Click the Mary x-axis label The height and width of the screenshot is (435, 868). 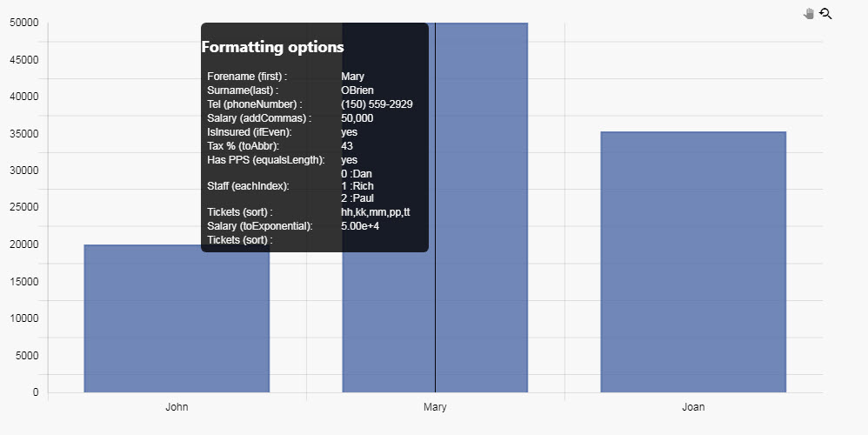tap(435, 406)
